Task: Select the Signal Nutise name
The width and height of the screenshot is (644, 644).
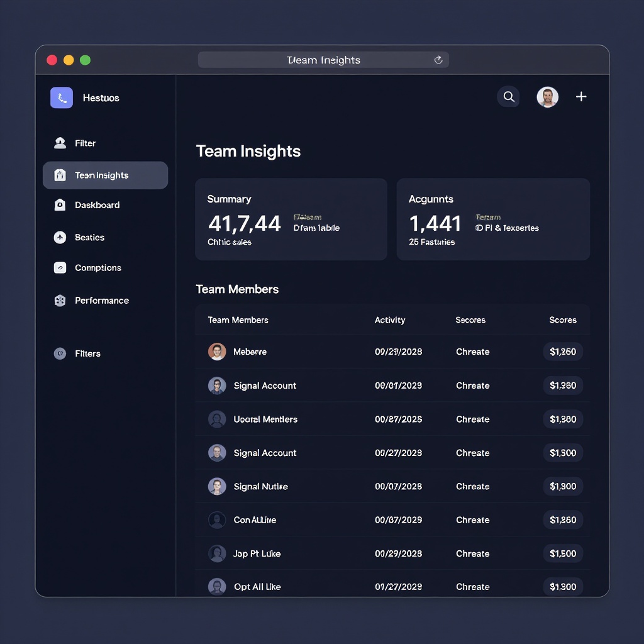Action: [x=261, y=487]
